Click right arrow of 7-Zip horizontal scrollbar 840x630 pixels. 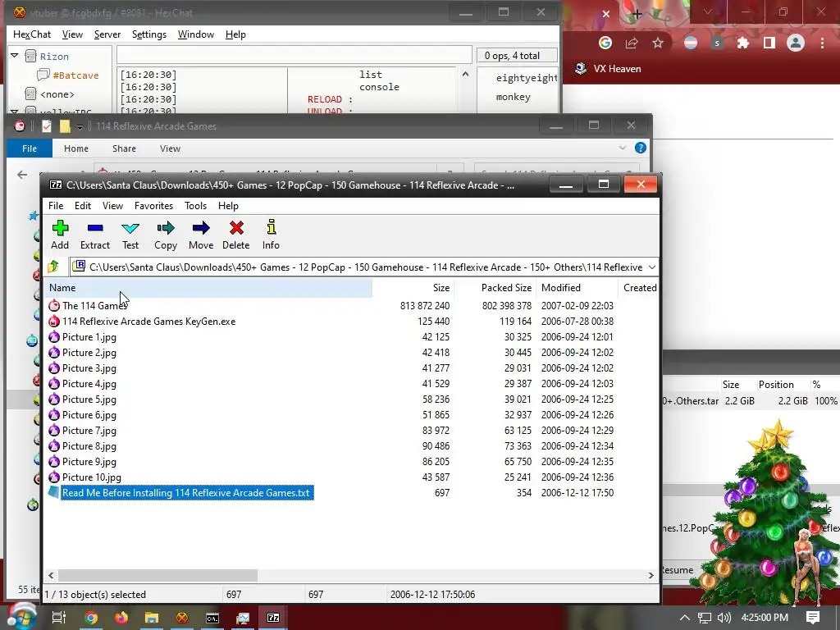click(x=651, y=575)
